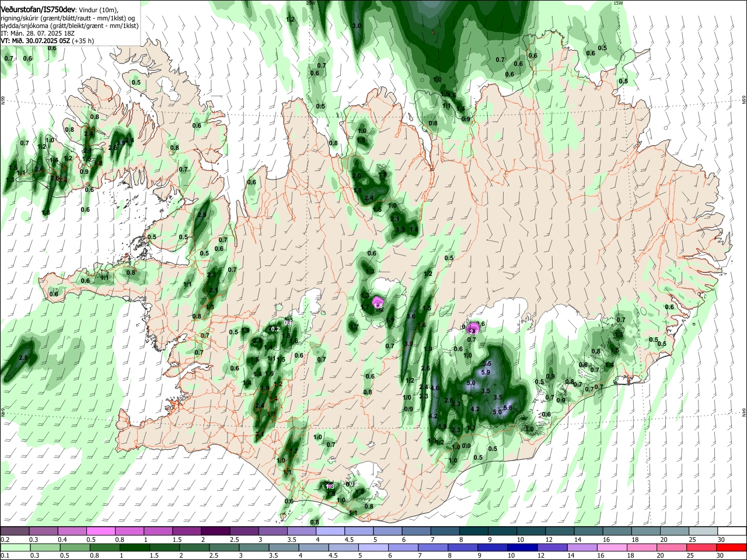Click the pink snowfall patch labeled 1.8
This screenshot has width=747, height=560.
click(378, 303)
